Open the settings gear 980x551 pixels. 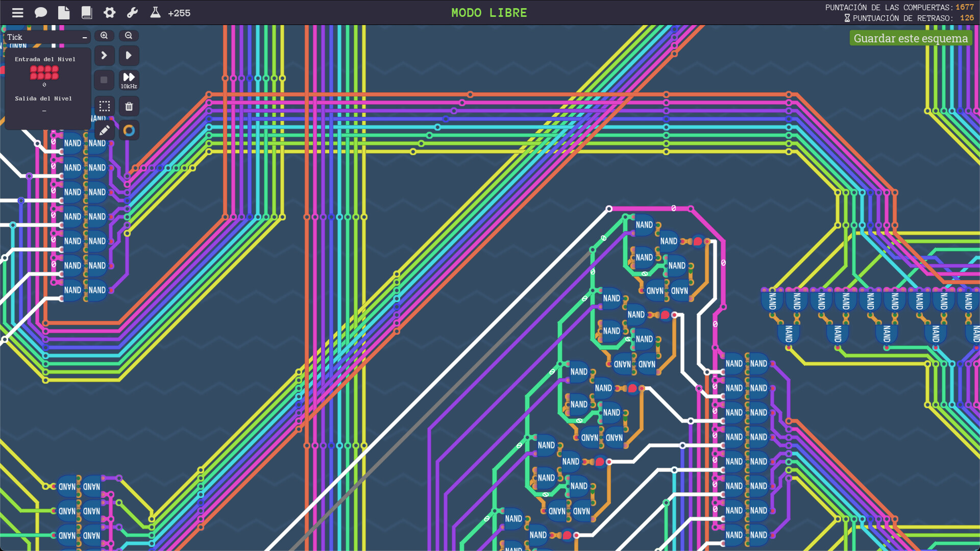[109, 13]
